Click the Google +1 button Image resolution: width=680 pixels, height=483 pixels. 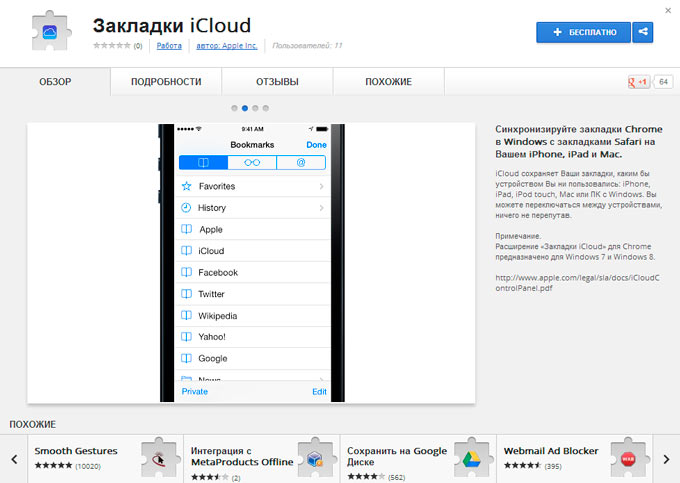pyautogui.click(x=638, y=82)
